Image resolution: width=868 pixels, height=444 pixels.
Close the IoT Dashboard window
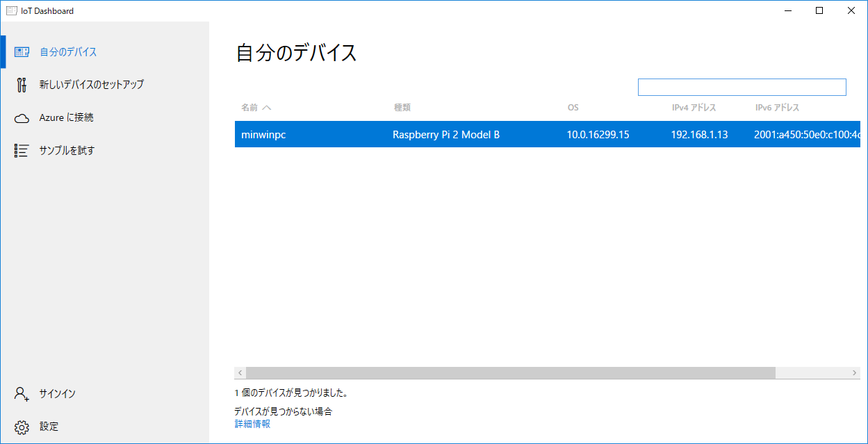pyautogui.click(x=851, y=10)
